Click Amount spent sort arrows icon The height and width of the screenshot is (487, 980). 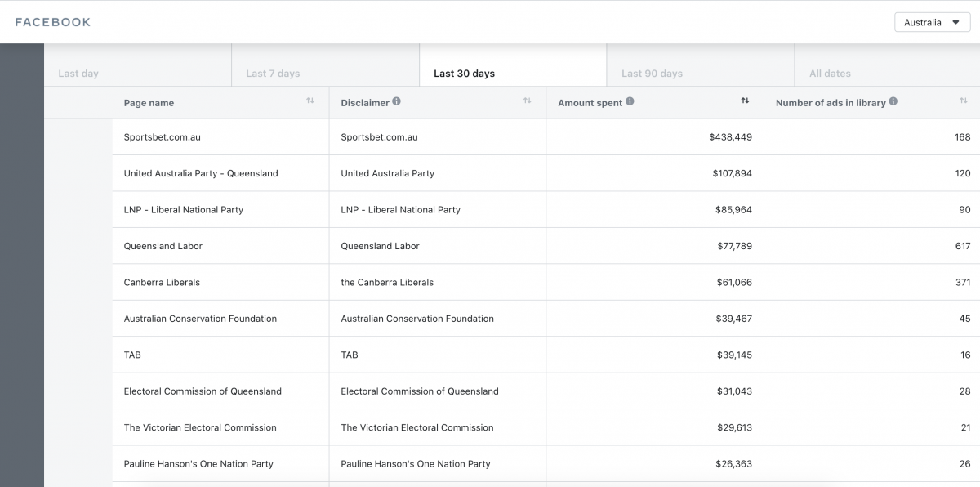[745, 101]
